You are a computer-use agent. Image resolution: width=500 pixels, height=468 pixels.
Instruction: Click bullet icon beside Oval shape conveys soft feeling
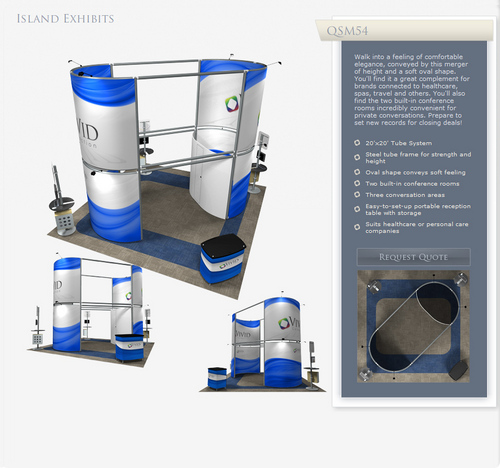(357, 172)
